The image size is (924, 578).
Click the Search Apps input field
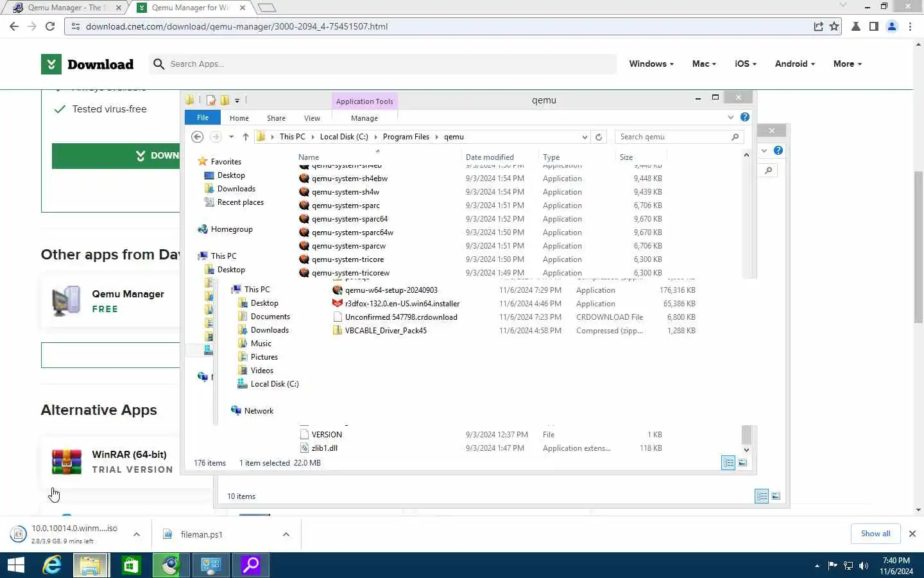(383, 64)
